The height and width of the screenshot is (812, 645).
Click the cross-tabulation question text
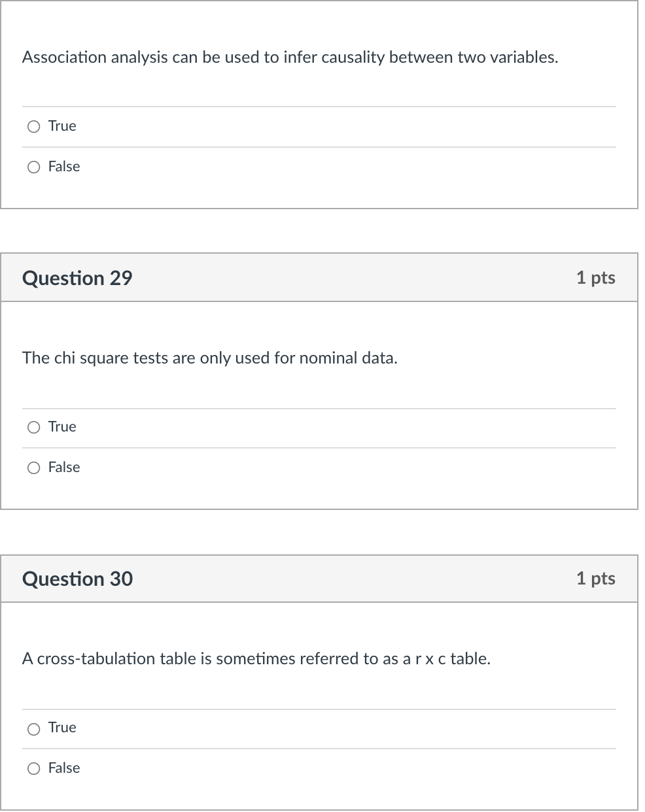(256, 659)
